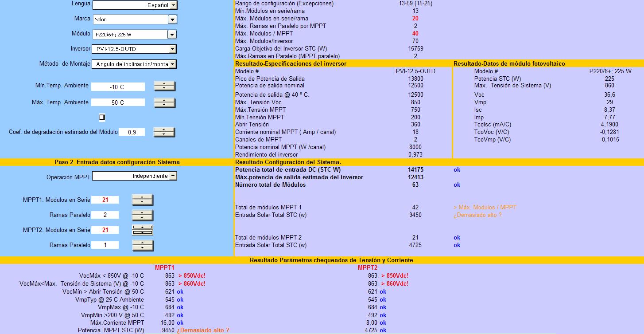The width and height of the screenshot is (644, 334).
Task: Click the TcoVoc value "-0,1281"
Action: pos(609,132)
